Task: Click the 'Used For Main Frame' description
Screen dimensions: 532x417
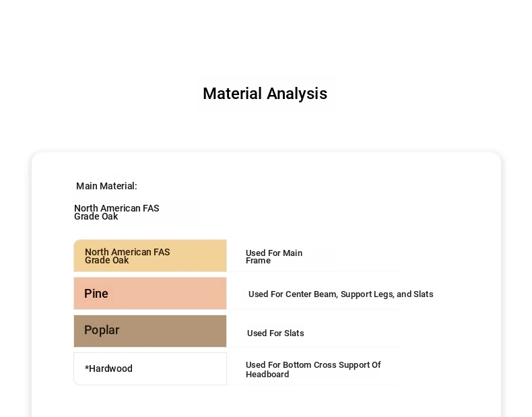Action: (x=273, y=257)
